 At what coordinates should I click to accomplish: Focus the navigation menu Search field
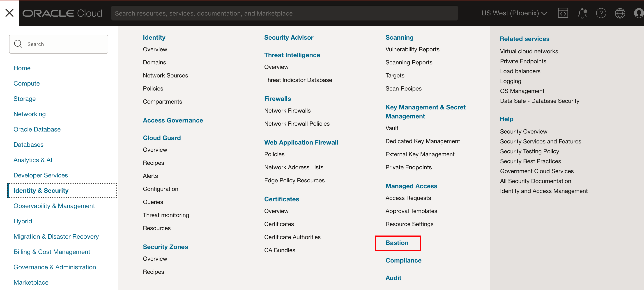58,44
